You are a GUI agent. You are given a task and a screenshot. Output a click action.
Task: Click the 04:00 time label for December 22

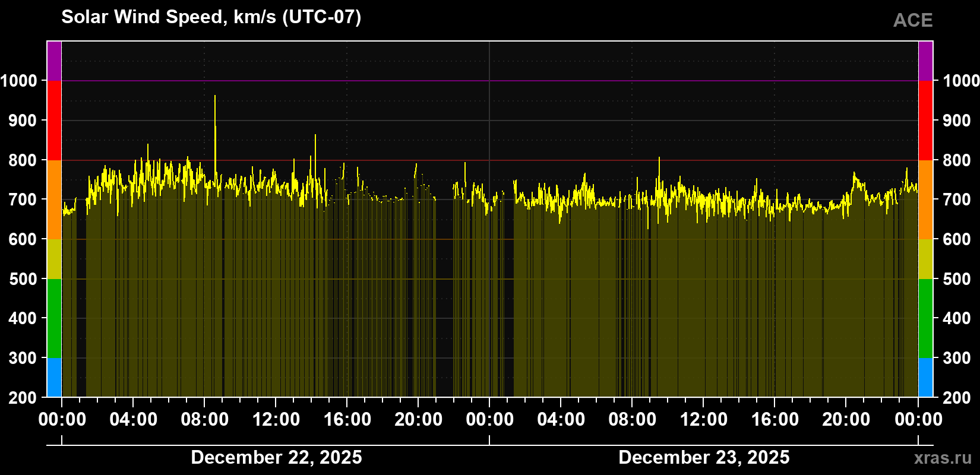[x=134, y=419]
